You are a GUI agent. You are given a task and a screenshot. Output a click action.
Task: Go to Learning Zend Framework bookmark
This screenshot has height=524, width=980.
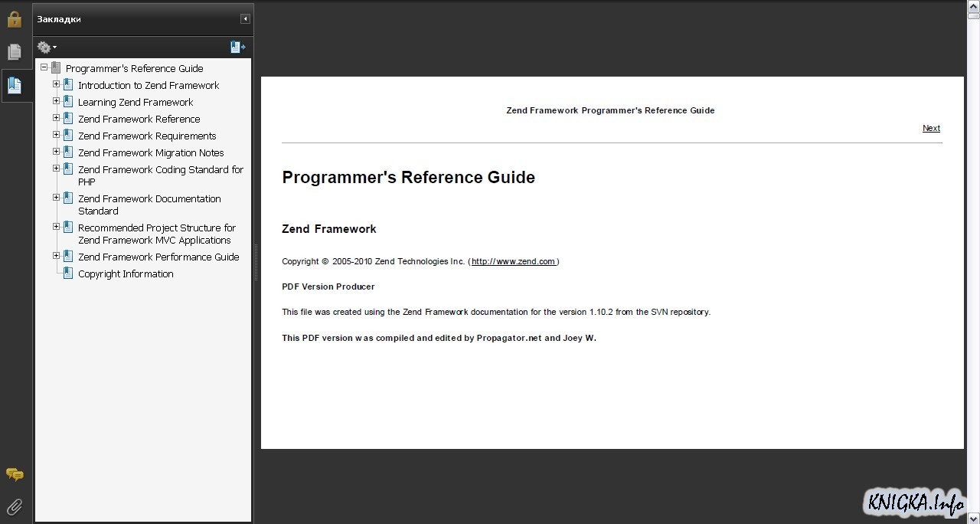[136, 102]
